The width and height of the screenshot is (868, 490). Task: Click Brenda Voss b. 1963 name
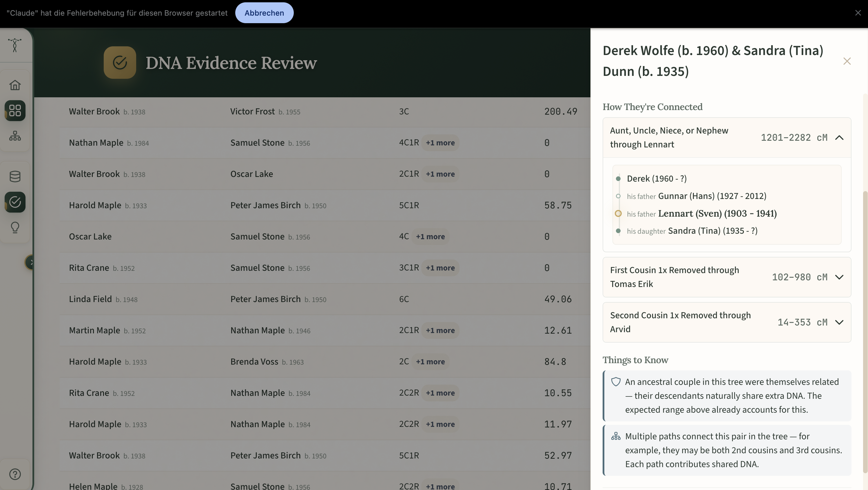click(x=267, y=362)
